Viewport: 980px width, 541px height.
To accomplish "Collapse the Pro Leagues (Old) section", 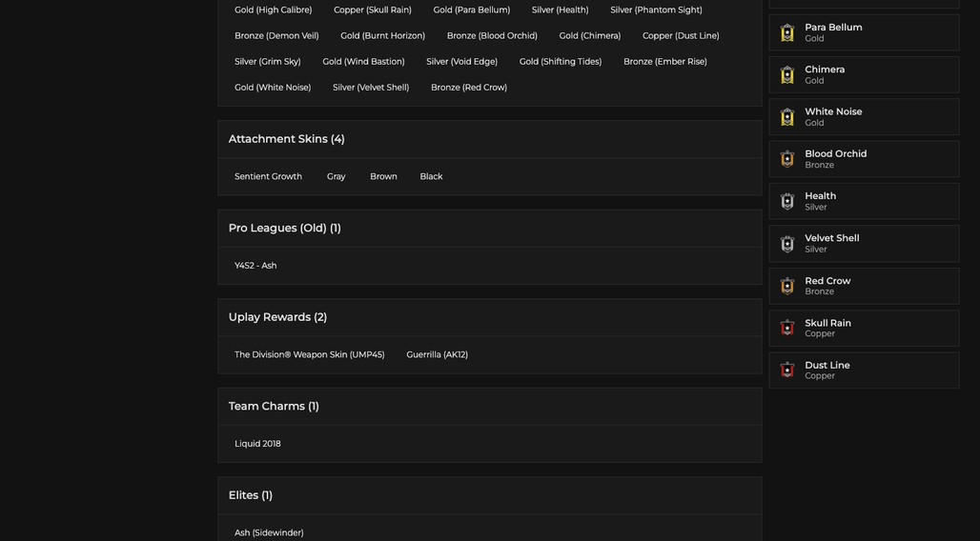I will 489,229.
